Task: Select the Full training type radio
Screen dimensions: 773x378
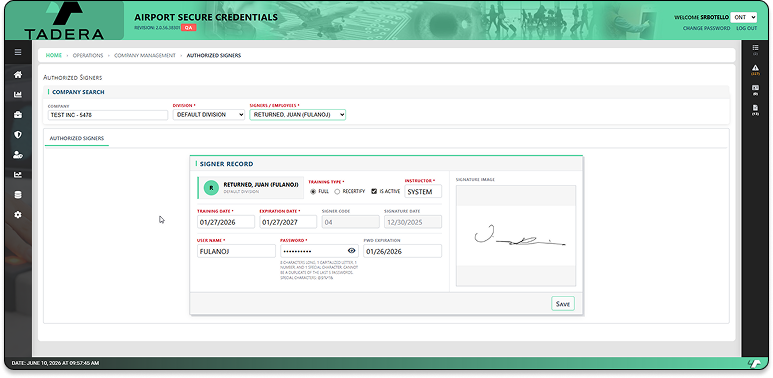Action: [x=313, y=191]
